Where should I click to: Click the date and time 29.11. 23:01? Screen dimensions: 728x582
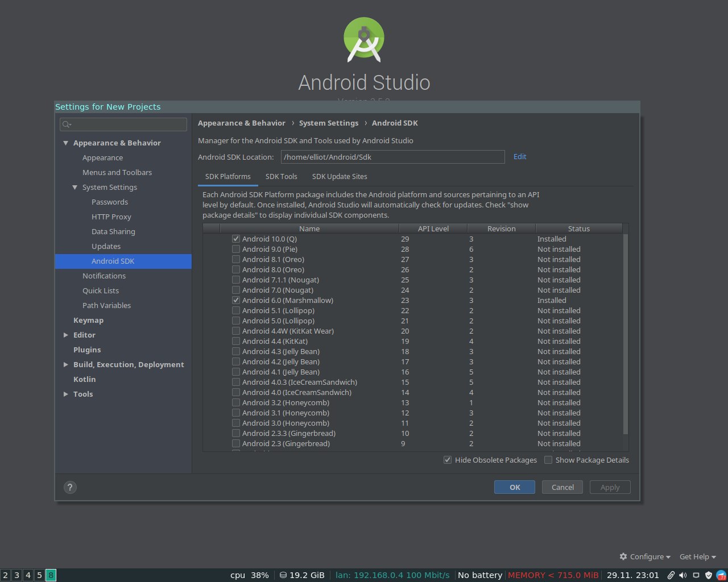[x=633, y=575]
